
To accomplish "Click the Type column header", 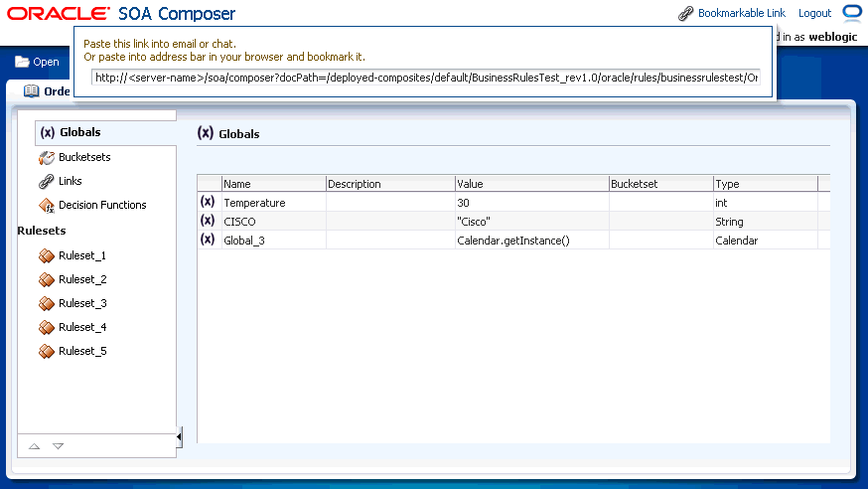I will point(766,184).
